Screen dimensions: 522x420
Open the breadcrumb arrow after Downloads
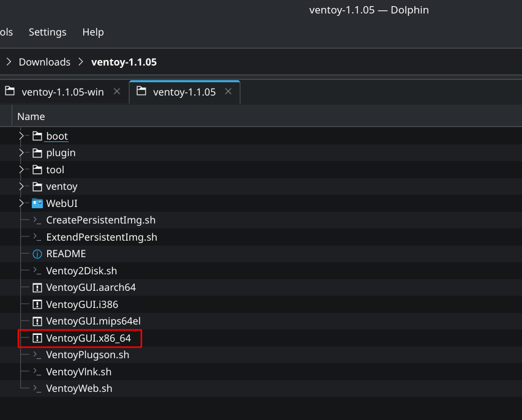(81, 62)
